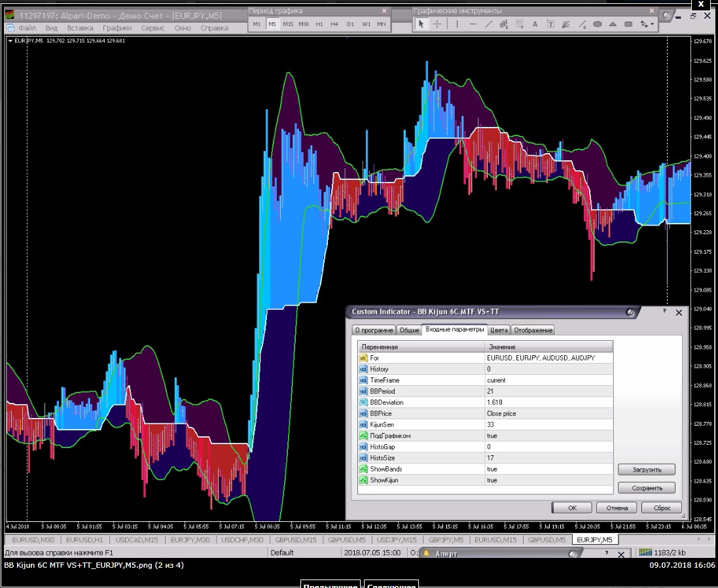Switch to the Общие tab

pos(409,330)
